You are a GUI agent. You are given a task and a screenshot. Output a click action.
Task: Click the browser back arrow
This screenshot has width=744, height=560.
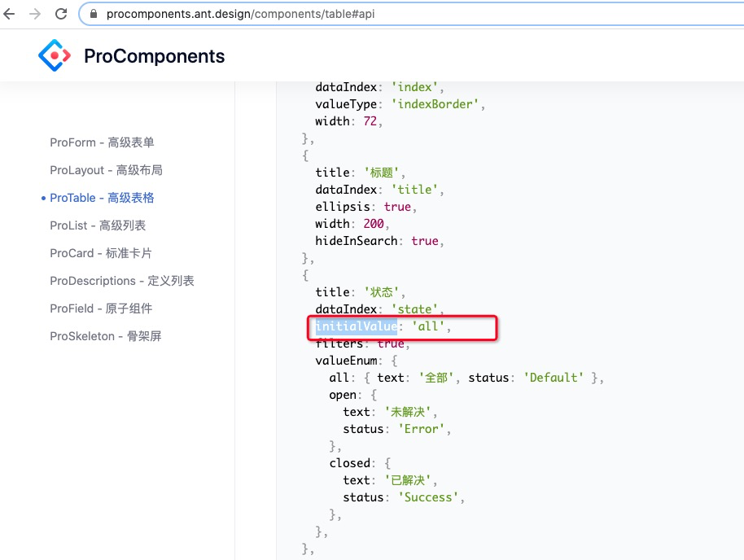point(11,13)
